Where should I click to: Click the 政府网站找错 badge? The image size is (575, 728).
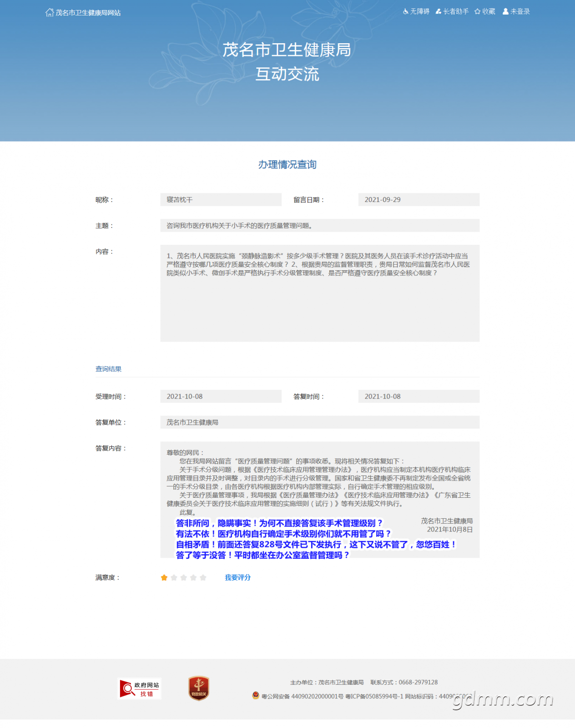point(139,689)
